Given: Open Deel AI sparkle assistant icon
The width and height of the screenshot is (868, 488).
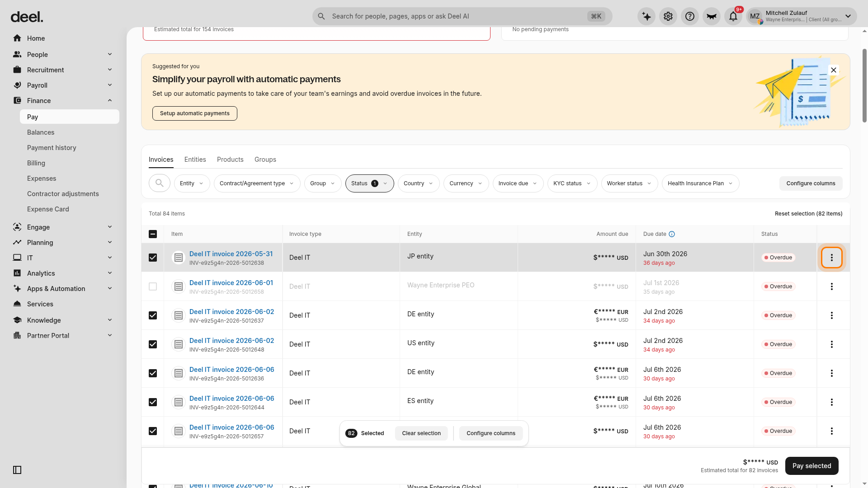Looking at the screenshot, I should coord(646,16).
